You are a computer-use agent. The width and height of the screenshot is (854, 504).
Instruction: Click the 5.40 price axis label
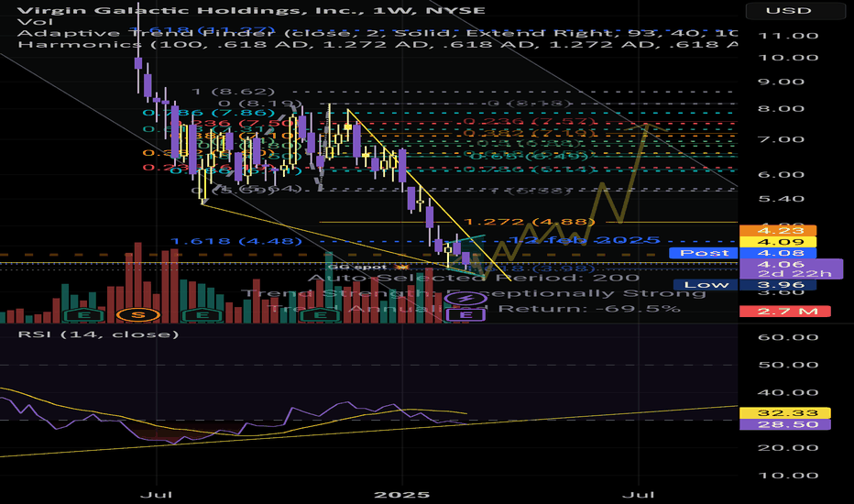788,199
